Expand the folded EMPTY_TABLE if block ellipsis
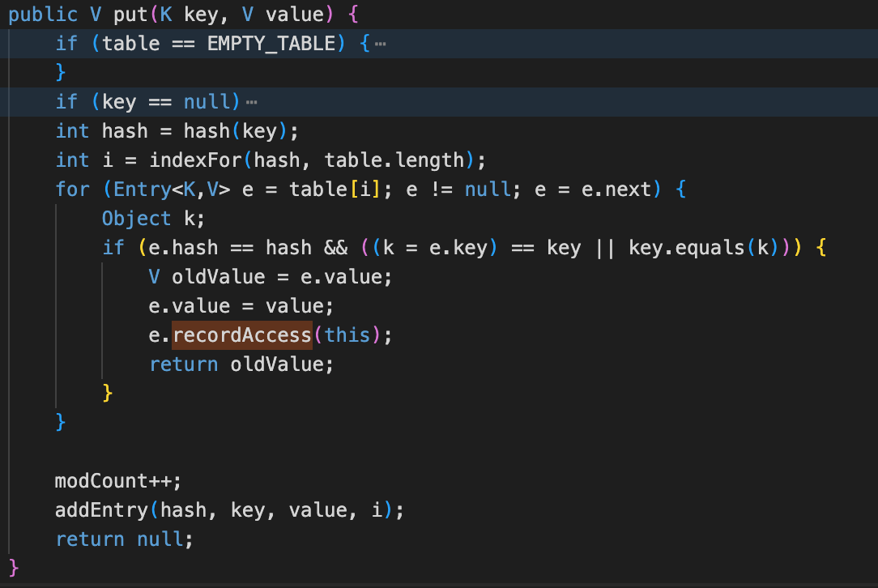The width and height of the screenshot is (878, 588). click(380, 44)
